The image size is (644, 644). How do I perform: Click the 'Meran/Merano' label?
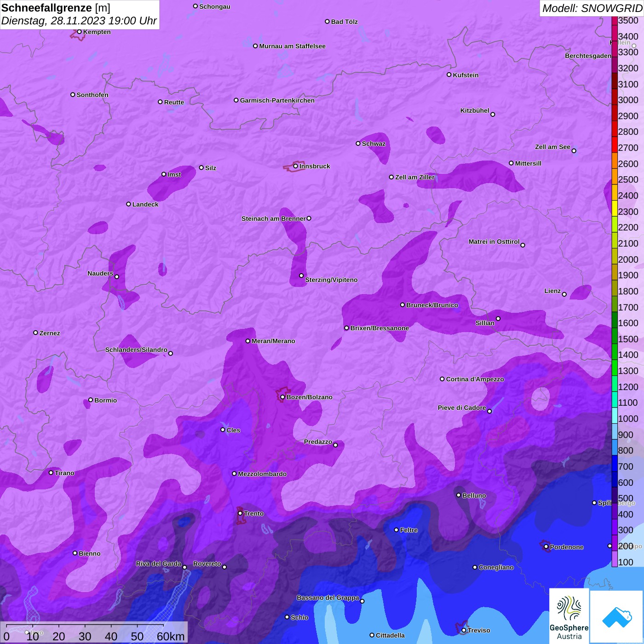[x=273, y=341]
